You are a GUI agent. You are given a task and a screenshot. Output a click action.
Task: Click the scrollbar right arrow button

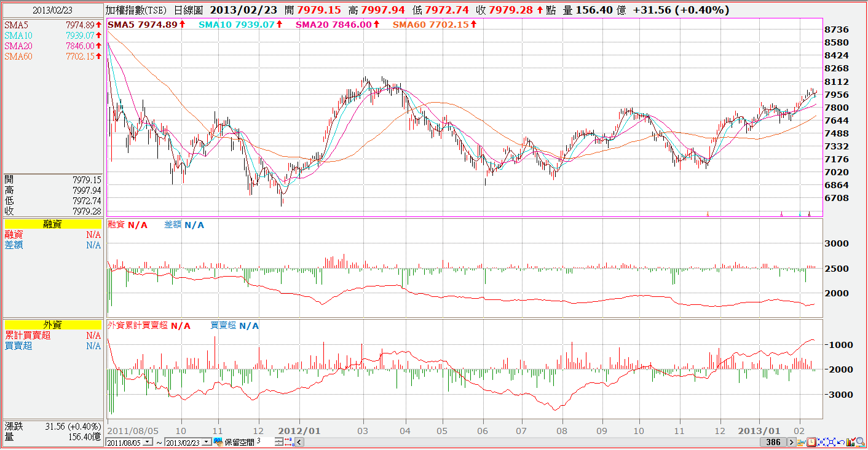pos(792,442)
